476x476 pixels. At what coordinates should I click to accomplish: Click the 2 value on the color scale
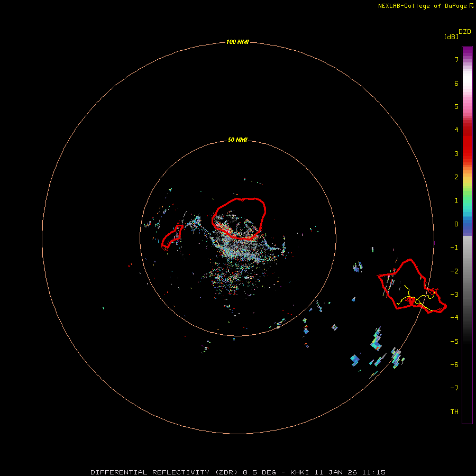point(456,177)
